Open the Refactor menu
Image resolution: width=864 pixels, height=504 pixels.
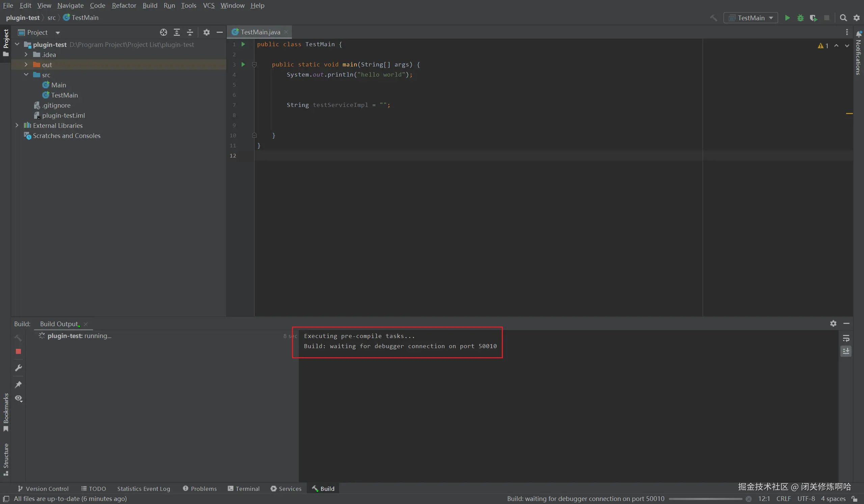124,5
